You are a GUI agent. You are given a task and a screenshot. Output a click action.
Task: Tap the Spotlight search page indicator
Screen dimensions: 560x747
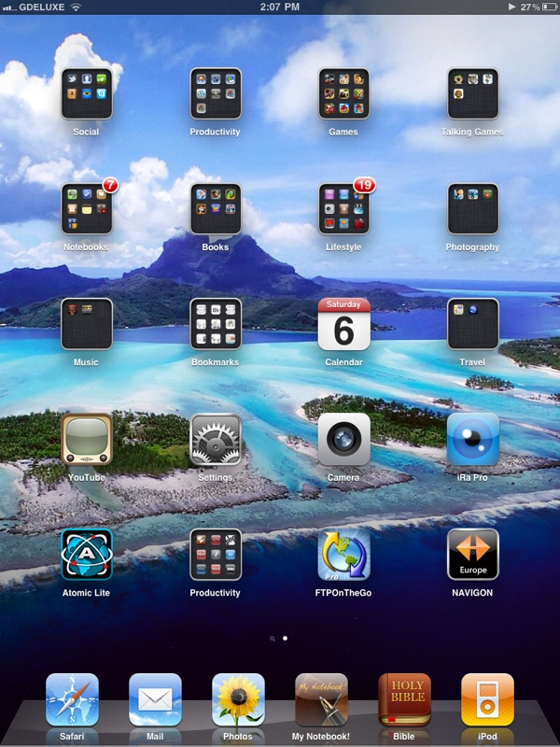click(x=273, y=639)
